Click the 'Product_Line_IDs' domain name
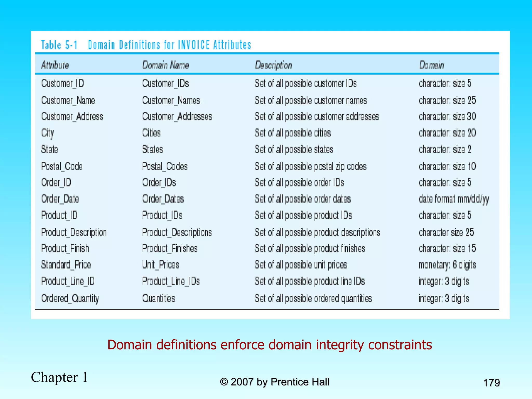 pyautogui.click(x=171, y=281)
